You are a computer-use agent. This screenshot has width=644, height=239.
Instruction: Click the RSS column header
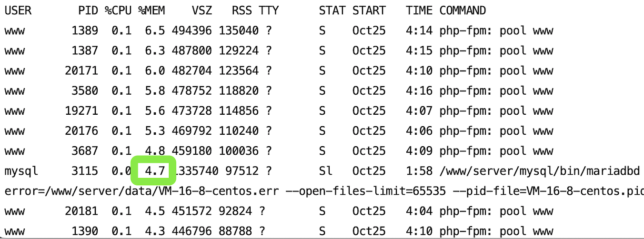(x=242, y=10)
